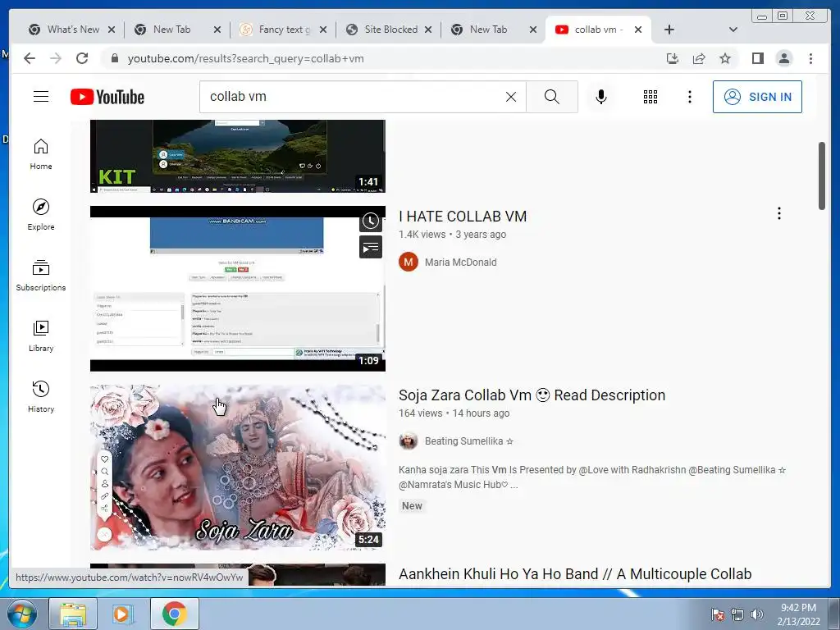Add I HATE COLLAB VM to queue
This screenshot has width=840, height=630.
pyautogui.click(x=370, y=247)
